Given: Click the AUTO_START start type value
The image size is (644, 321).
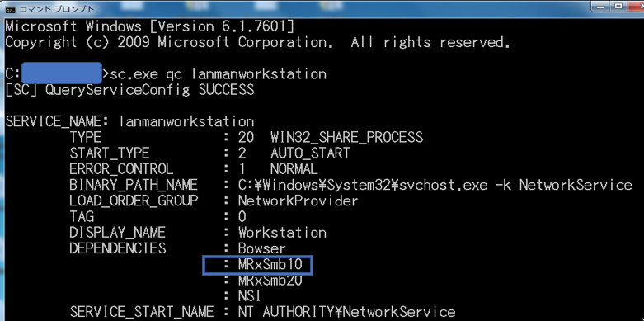Looking at the screenshot, I should 310,153.
